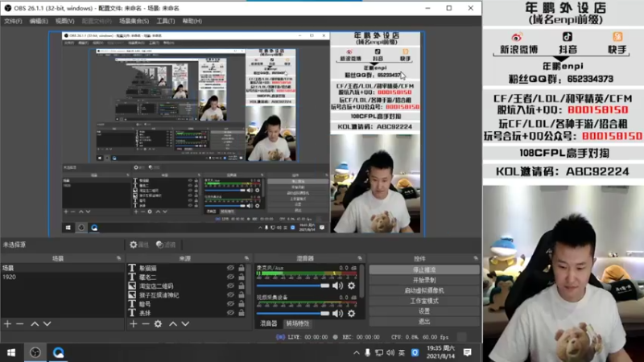Pop out the 场景 dock panel
Screen dimensions: 644x362
118,258
